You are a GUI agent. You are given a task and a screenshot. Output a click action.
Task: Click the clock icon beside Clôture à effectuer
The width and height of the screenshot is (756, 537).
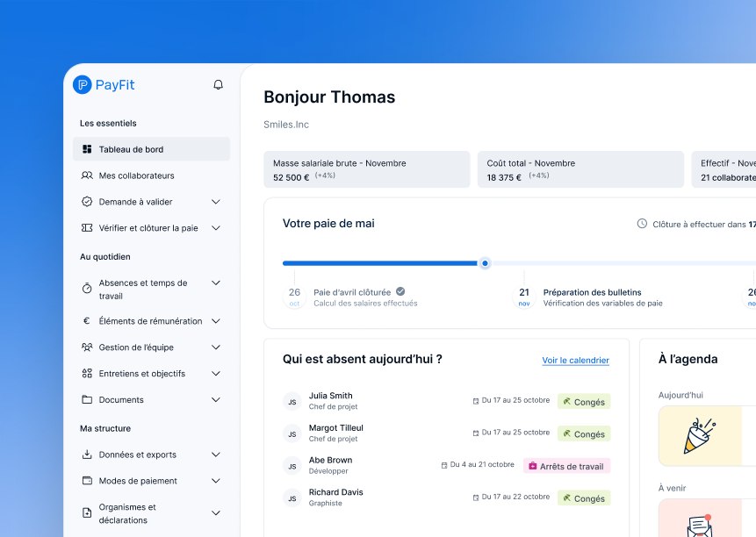click(642, 224)
